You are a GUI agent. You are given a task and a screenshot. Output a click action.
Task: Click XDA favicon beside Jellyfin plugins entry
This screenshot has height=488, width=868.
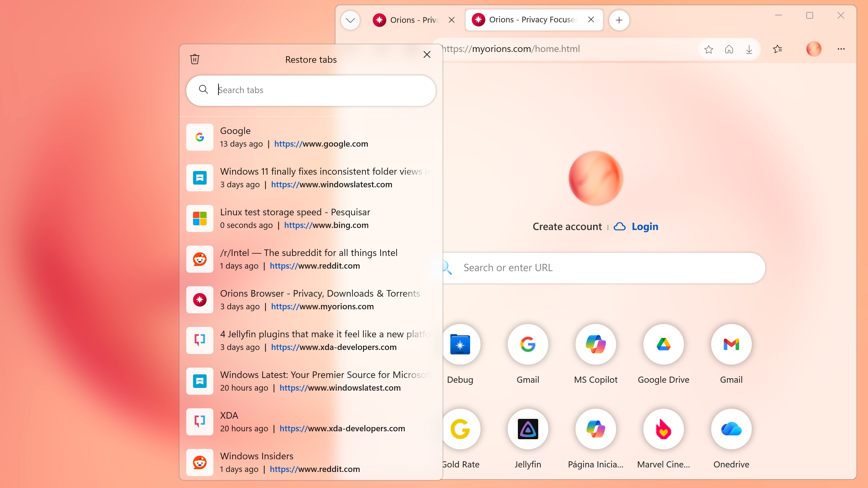click(200, 340)
